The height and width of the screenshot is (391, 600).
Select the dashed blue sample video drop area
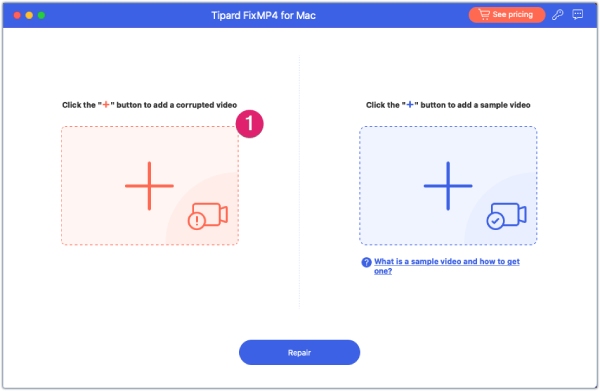tap(448, 186)
